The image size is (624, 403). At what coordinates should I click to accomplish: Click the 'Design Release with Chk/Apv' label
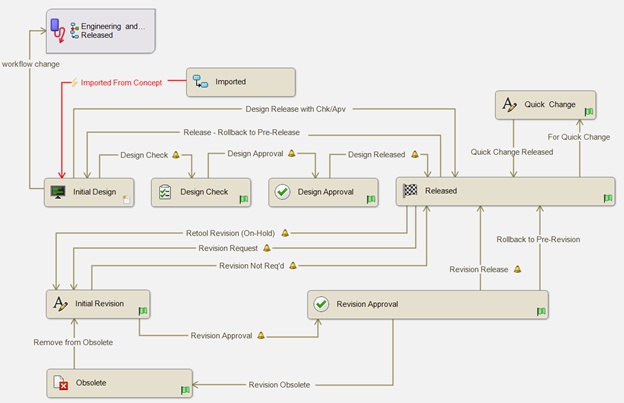[x=296, y=109]
